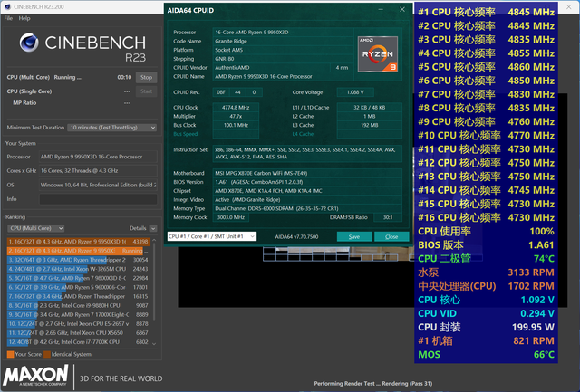This screenshot has height=392, width=580.
Task: Click the Core Voltage value 1.088 V
Action: [355, 92]
